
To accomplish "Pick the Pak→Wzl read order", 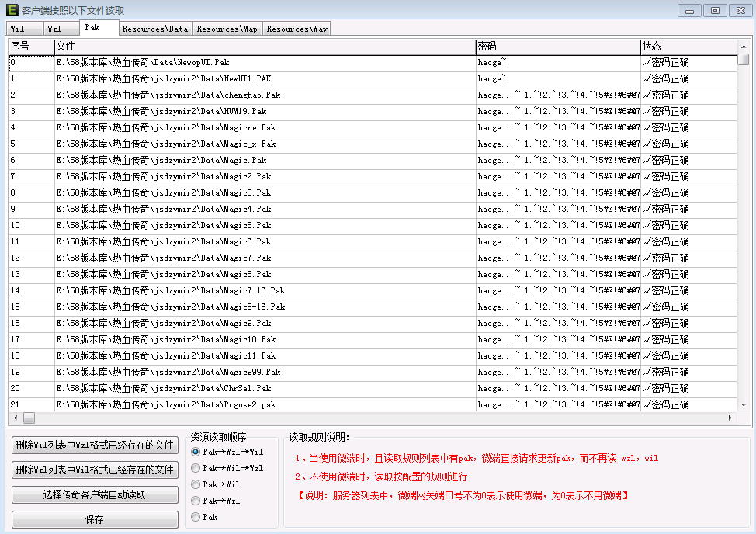I will tap(196, 501).
